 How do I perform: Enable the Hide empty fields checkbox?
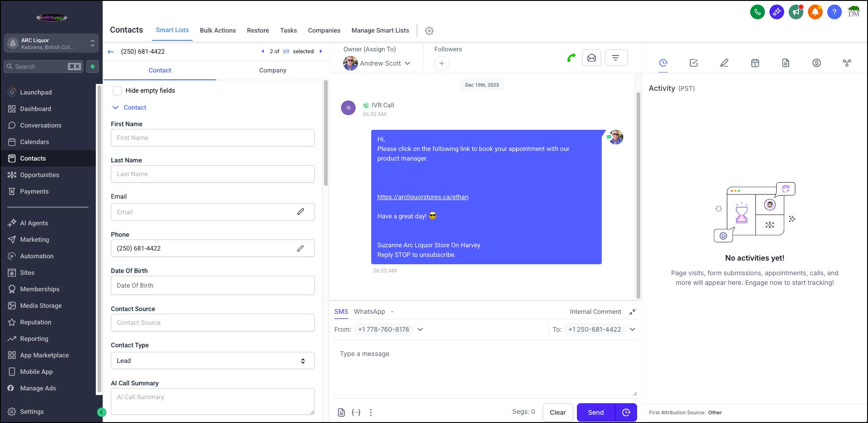(117, 90)
